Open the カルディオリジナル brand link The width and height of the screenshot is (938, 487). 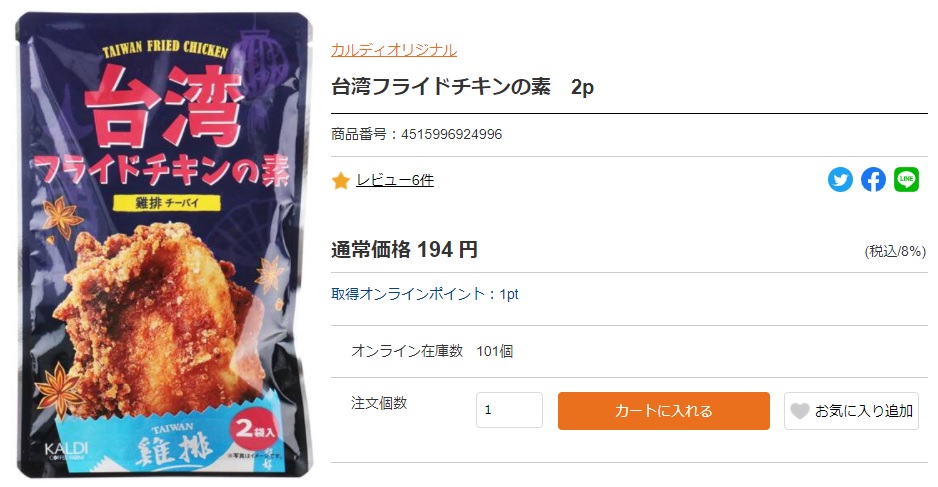394,50
